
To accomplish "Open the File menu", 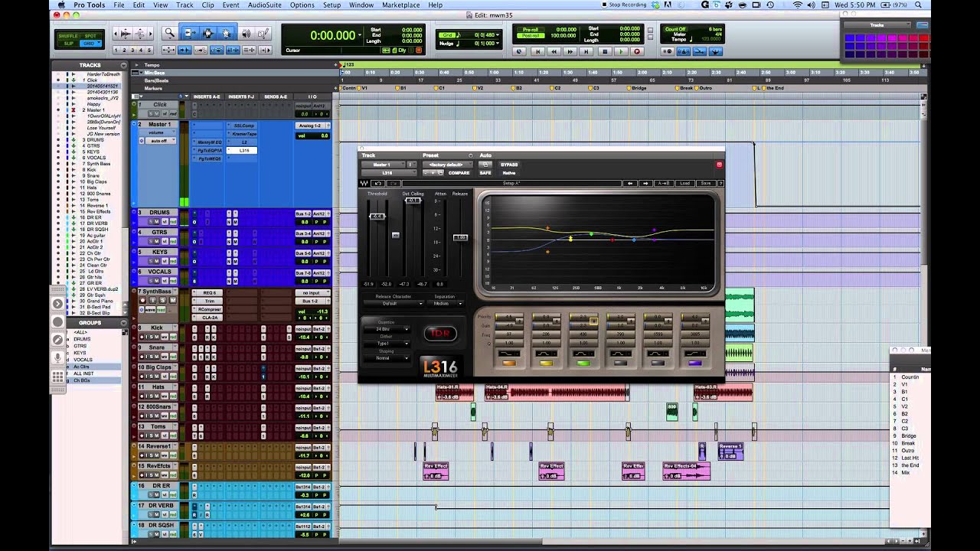I will [119, 5].
